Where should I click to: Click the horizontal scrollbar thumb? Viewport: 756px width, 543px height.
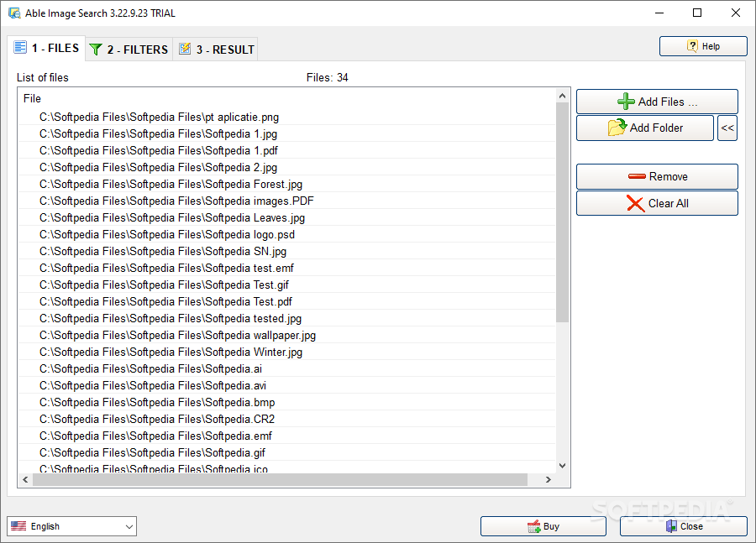pyautogui.click(x=280, y=479)
